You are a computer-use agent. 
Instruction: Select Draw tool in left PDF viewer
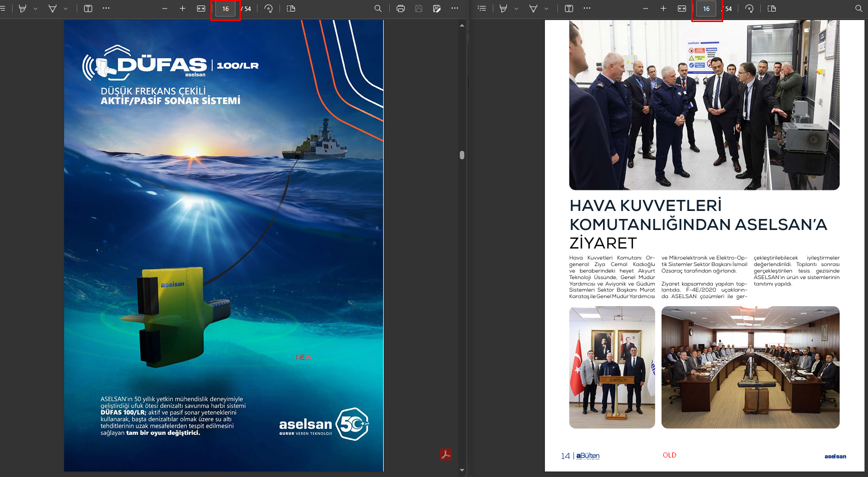[x=53, y=9]
